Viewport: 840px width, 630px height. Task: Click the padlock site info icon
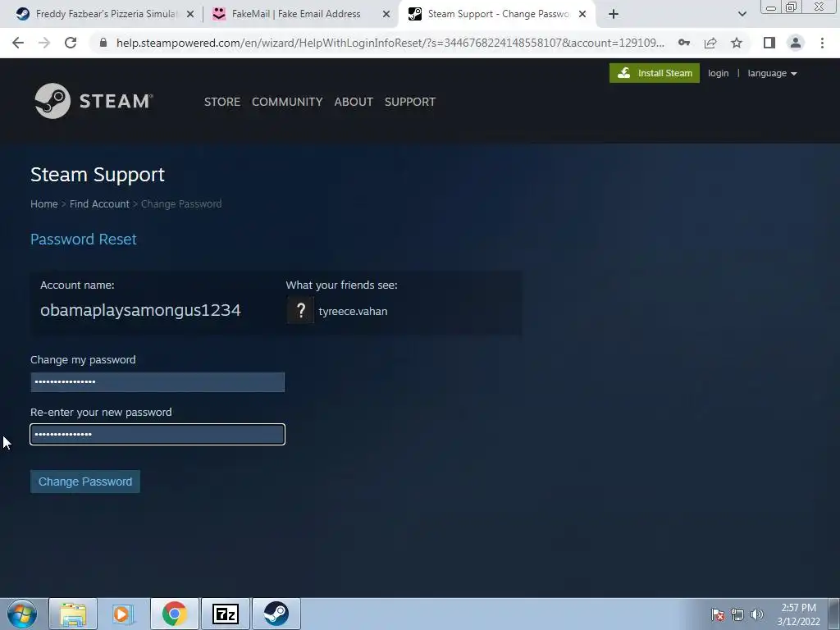[103, 43]
